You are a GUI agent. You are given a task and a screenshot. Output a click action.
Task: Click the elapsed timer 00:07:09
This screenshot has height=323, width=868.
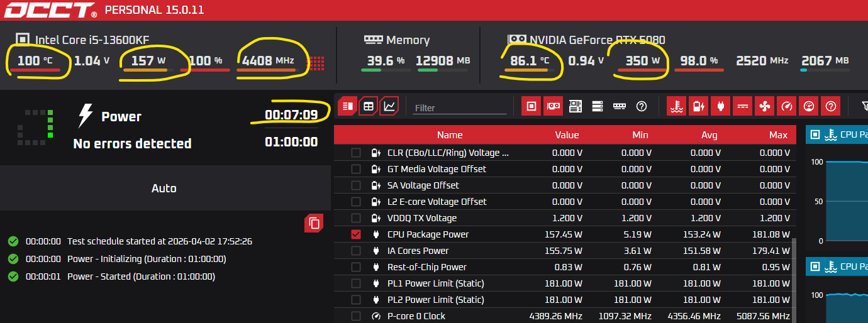[x=291, y=115]
